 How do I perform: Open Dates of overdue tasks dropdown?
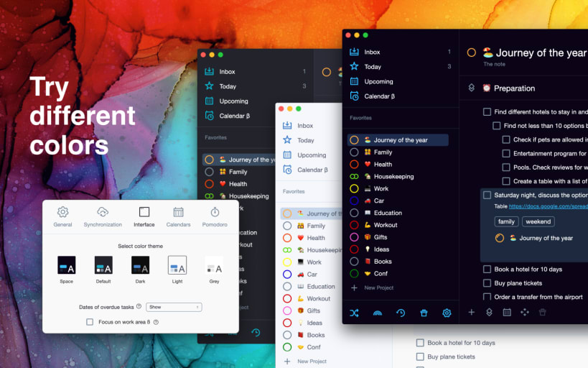174,307
